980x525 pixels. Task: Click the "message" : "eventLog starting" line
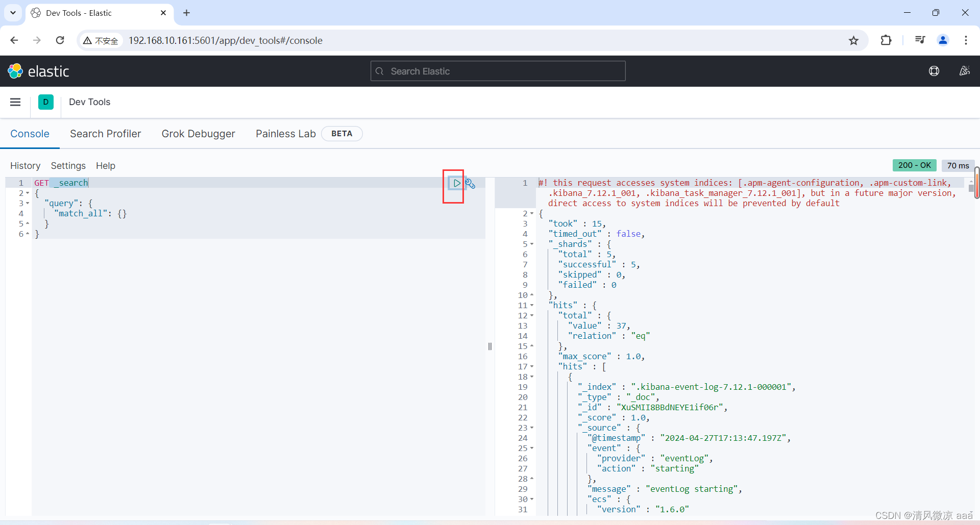pos(665,489)
